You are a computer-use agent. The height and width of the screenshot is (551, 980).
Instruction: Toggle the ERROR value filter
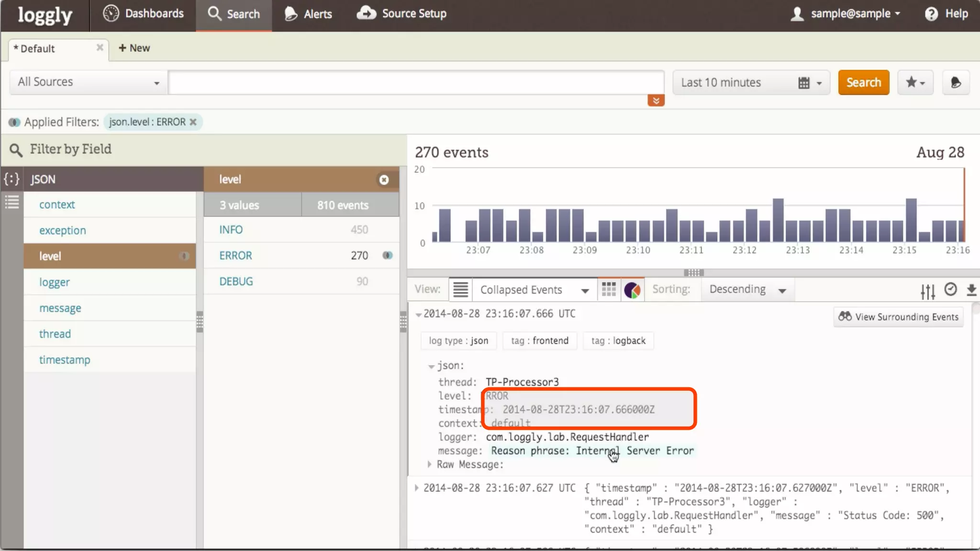387,255
